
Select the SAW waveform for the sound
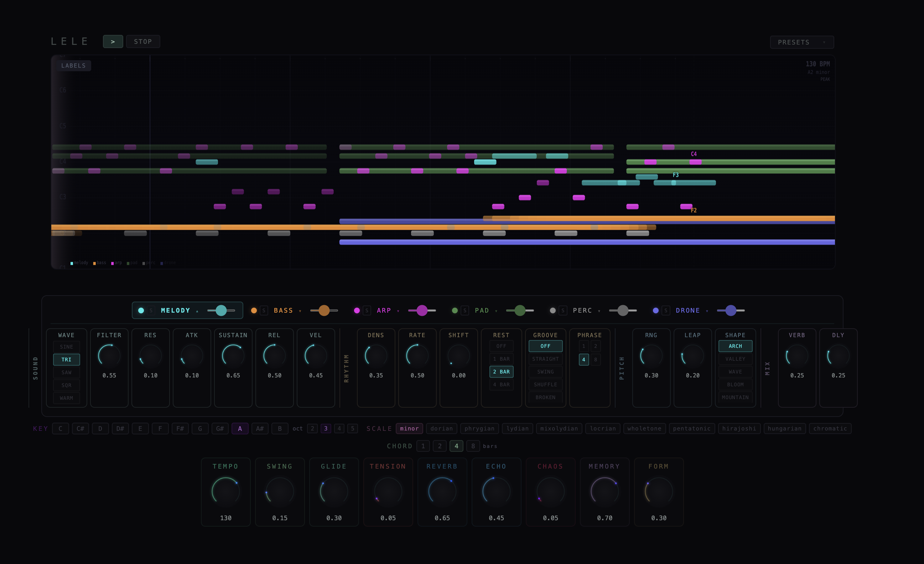coord(66,372)
